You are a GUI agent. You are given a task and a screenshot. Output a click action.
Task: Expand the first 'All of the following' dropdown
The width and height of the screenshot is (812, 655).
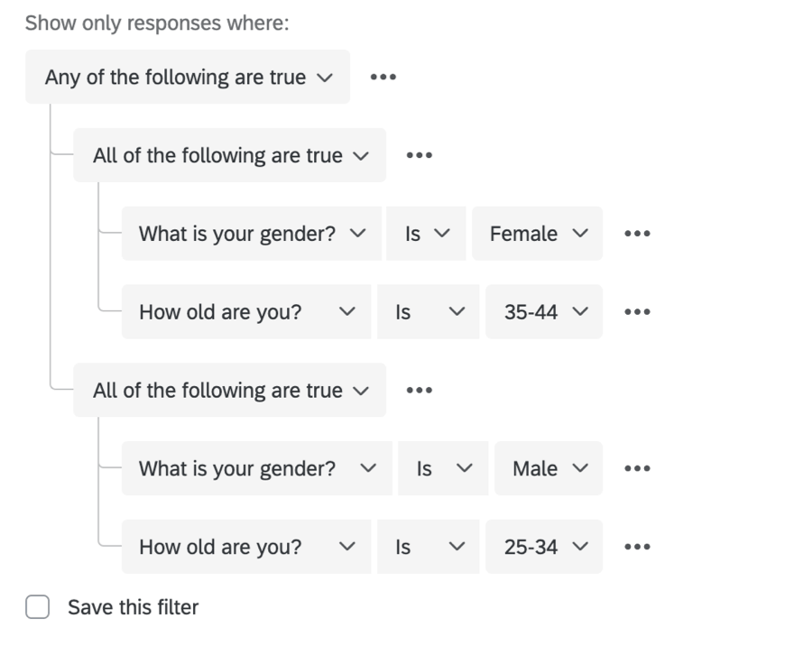coord(230,156)
